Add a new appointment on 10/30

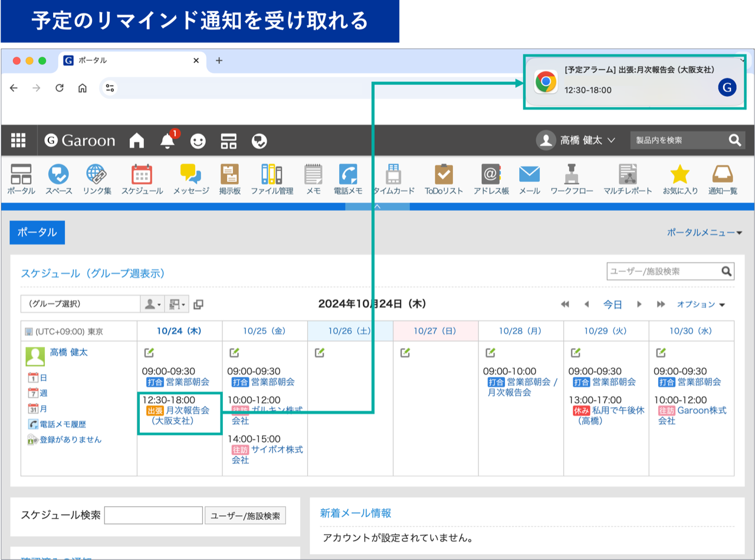tap(661, 353)
